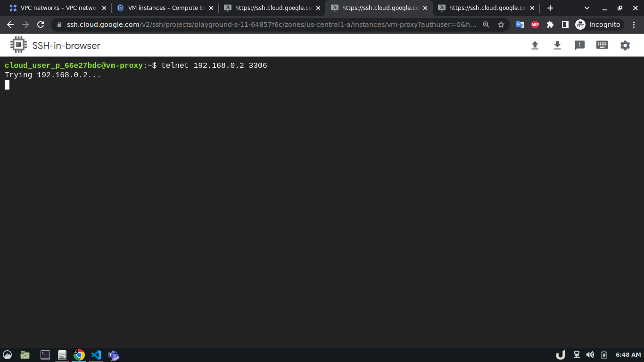Open a new browser tab

tap(550, 8)
